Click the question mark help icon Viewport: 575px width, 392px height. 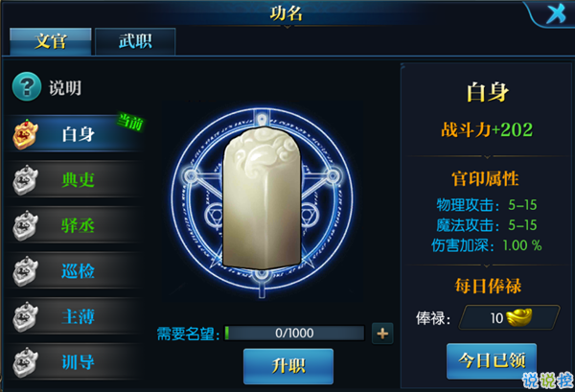[27, 87]
